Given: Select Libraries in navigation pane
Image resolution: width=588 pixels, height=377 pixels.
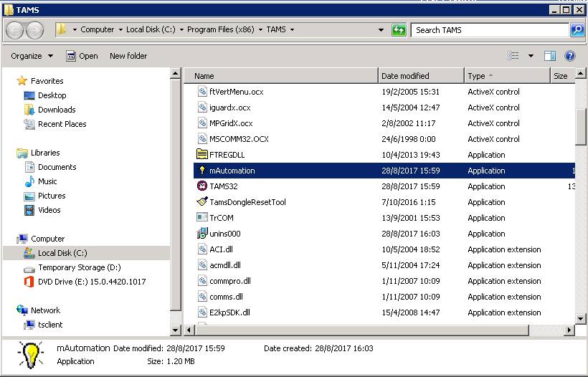Looking at the screenshot, I should tap(45, 153).
